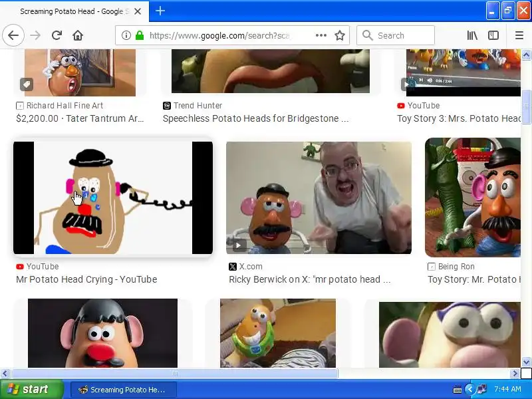Toggle the sidebar view icon

pos(493,35)
